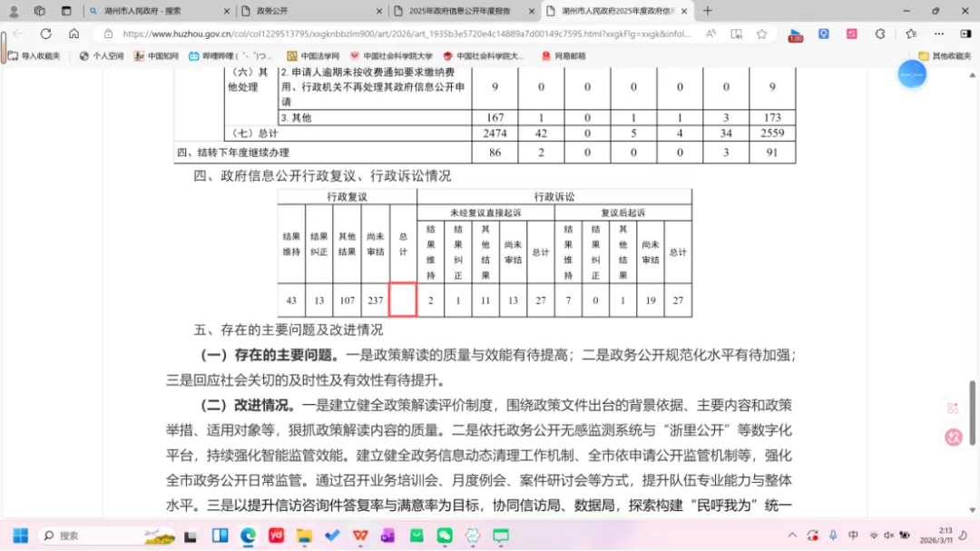This screenshot has width=980, height=551.
Task: Open the 网易邮箱 bookmark
Action: [563, 55]
